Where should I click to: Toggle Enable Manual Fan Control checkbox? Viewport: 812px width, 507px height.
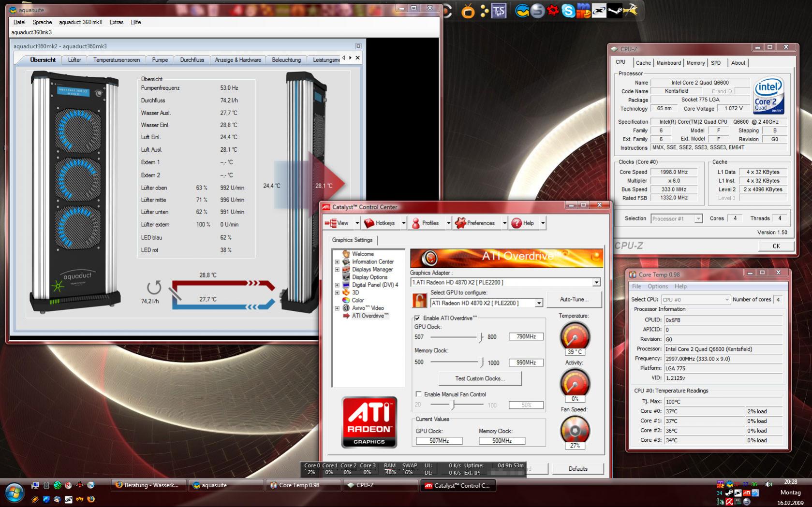click(419, 394)
